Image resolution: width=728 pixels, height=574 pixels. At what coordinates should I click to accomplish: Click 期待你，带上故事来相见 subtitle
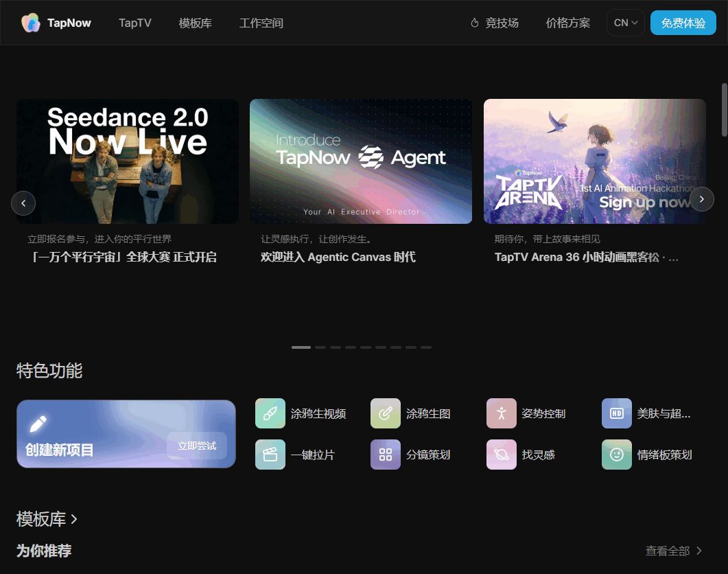(548, 239)
